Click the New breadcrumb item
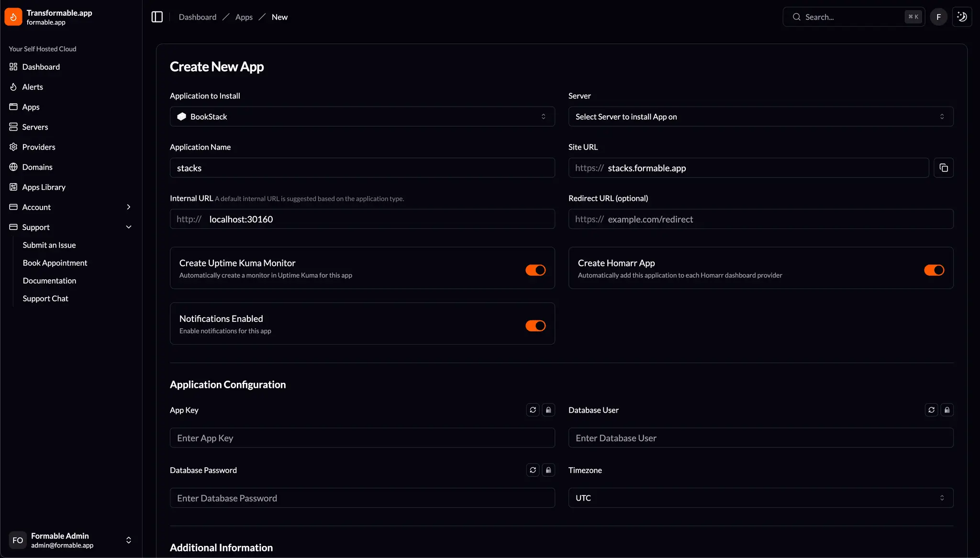This screenshot has height=558, width=980. 279,17
